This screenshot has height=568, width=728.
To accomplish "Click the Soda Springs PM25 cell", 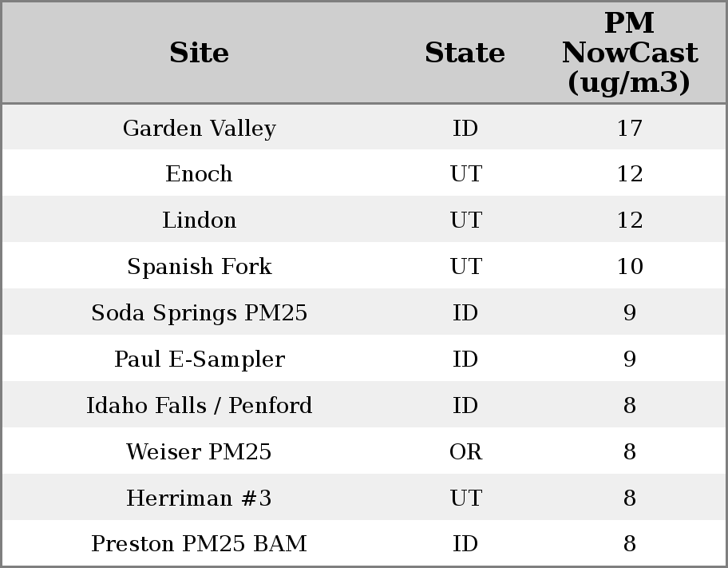I will [x=199, y=313].
